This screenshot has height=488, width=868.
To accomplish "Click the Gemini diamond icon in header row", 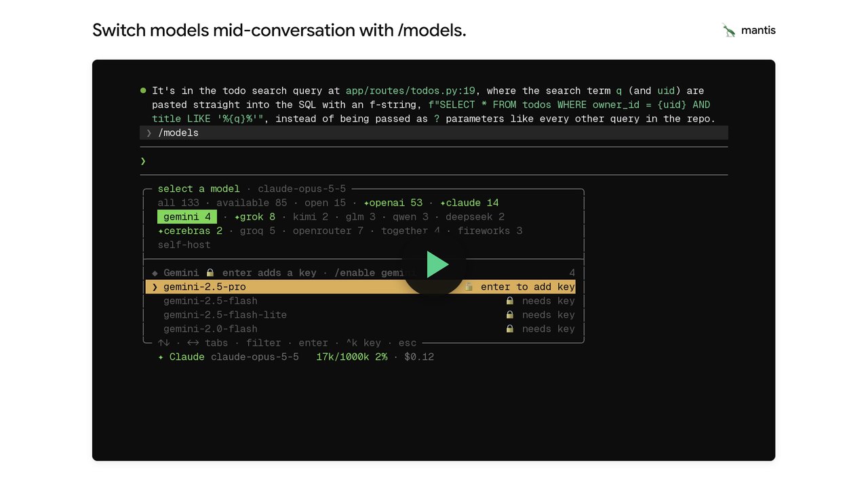I will pos(155,272).
